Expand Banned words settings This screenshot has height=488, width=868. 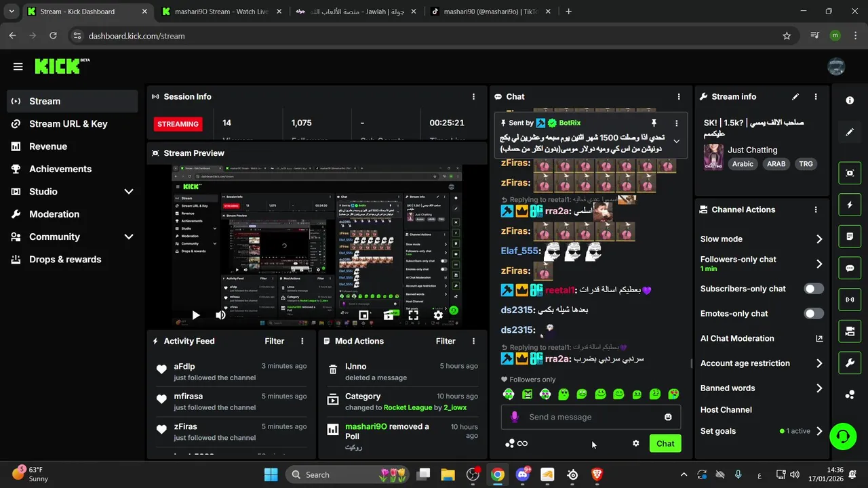click(x=819, y=388)
